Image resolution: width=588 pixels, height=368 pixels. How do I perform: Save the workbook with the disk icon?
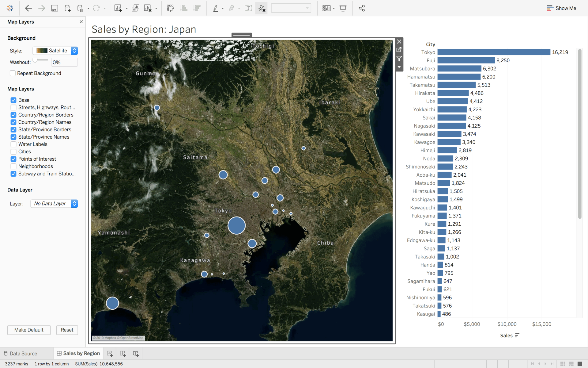click(x=55, y=8)
